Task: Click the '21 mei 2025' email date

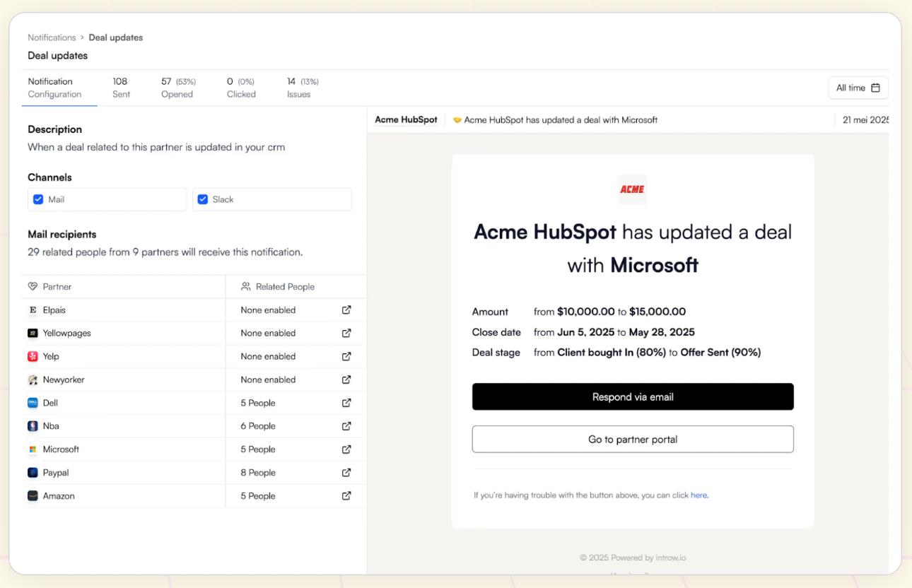Action: (865, 120)
